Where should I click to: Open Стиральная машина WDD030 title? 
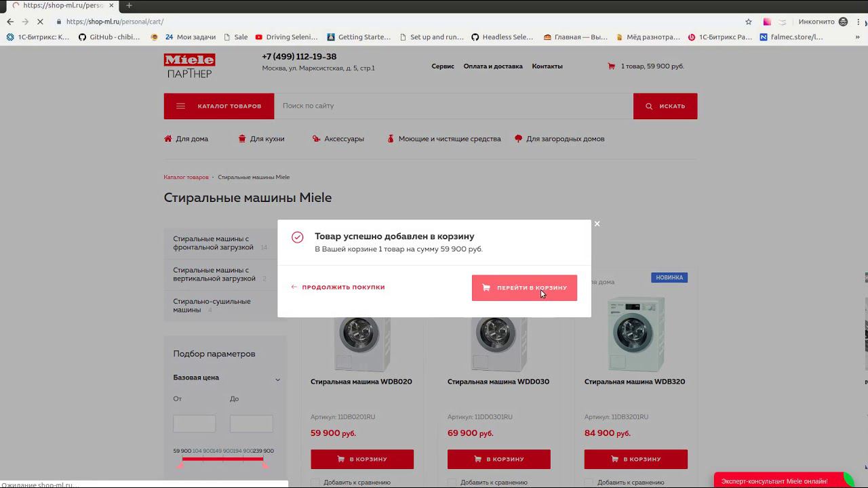coord(498,382)
